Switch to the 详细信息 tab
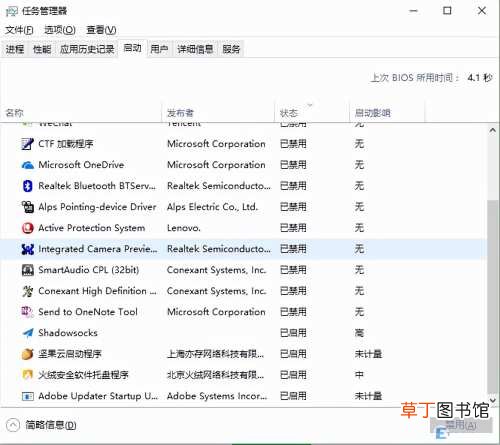Screen dimensions: 500x445 coord(195,49)
